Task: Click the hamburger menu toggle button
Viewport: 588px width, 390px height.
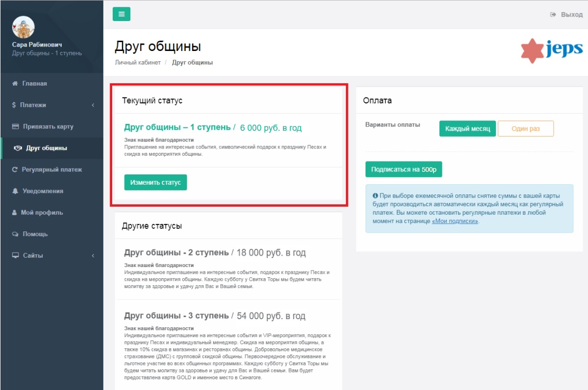Action: pos(122,14)
